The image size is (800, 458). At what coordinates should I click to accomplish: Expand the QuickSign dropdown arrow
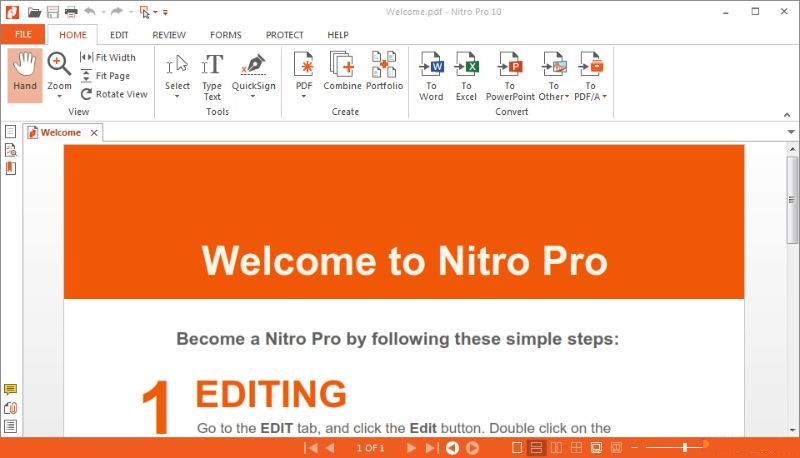[253, 96]
